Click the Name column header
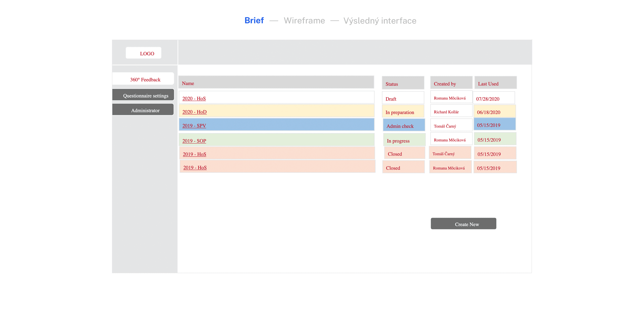 (x=276, y=82)
